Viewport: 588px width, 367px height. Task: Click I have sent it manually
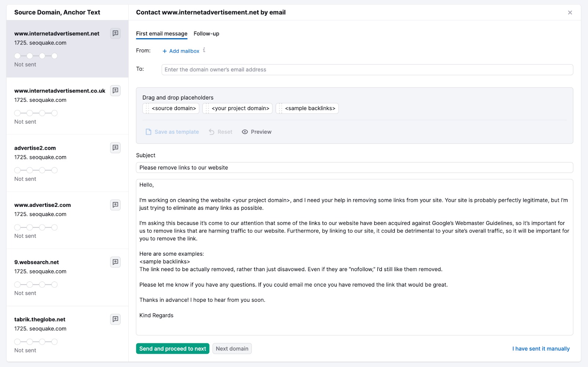[540, 348]
